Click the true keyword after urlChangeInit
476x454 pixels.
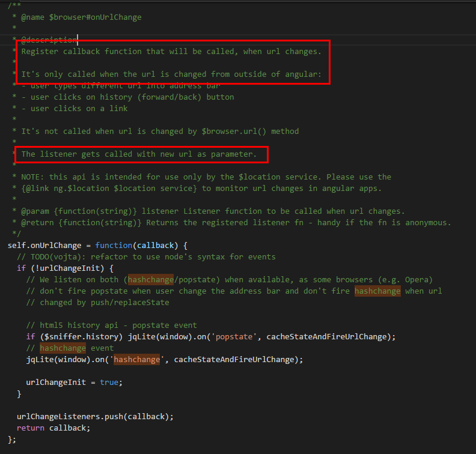[x=109, y=382]
